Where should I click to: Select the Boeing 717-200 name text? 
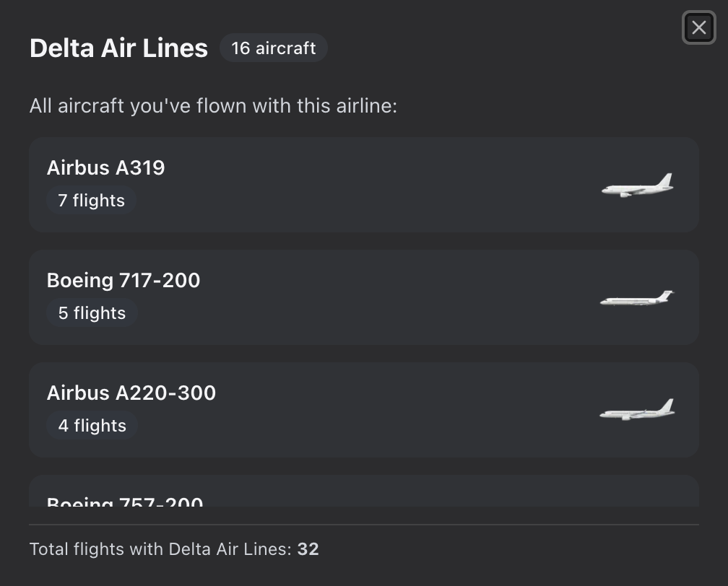[x=123, y=281]
